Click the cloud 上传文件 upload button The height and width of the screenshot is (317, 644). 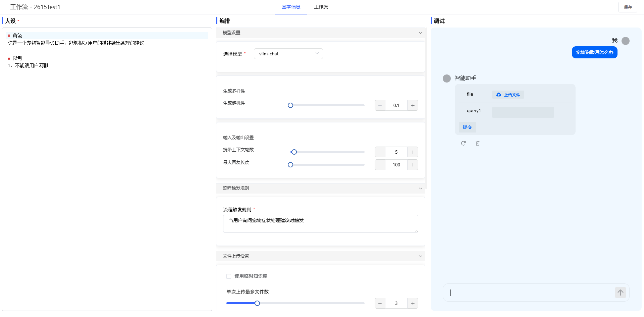pyautogui.click(x=508, y=95)
